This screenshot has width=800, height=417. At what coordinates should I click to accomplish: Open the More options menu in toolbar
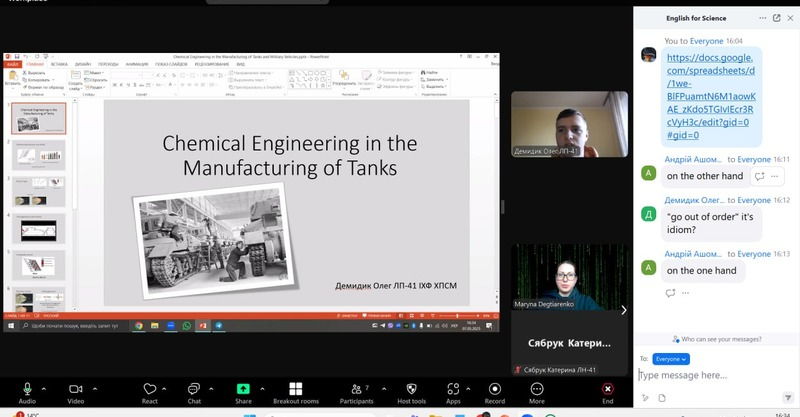tap(537, 393)
